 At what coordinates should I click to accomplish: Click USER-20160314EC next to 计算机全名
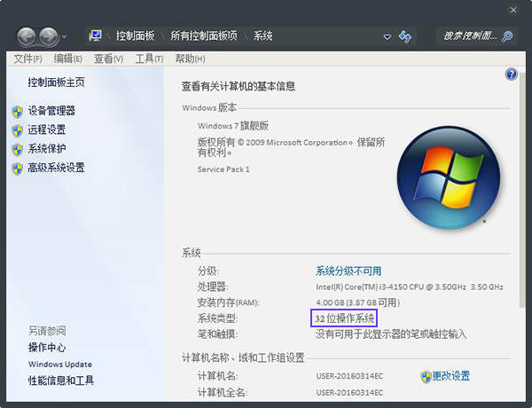pos(349,393)
